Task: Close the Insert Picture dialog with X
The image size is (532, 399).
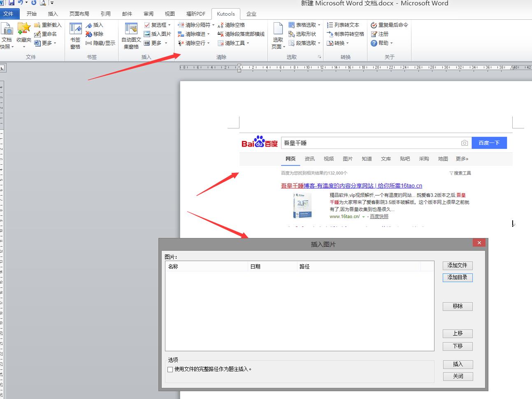Action: click(x=479, y=243)
